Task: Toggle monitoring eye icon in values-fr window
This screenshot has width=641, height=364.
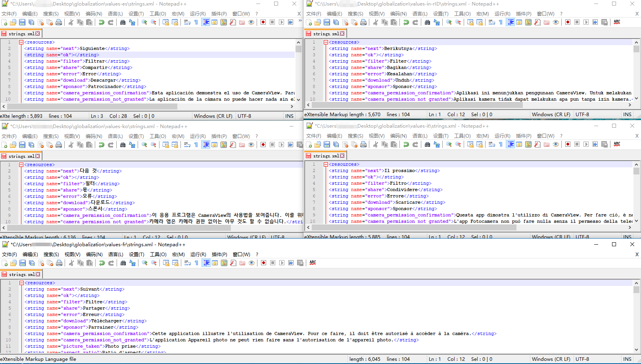Action: [x=251, y=263]
